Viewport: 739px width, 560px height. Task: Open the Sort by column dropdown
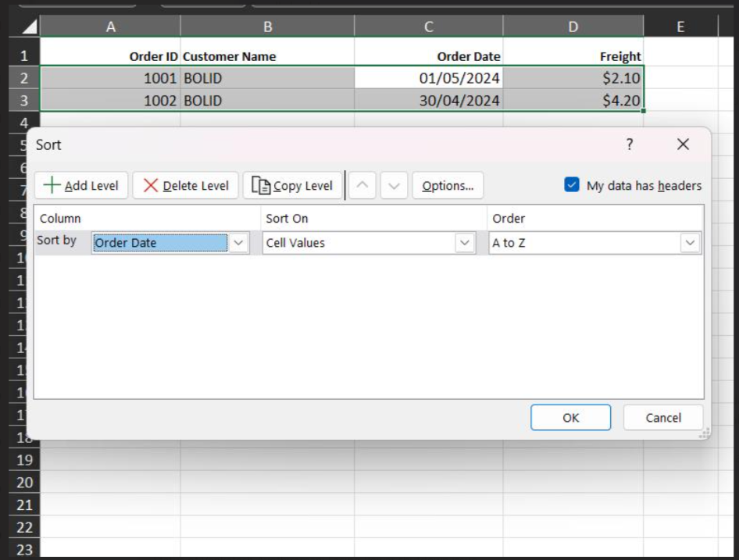tap(239, 243)
